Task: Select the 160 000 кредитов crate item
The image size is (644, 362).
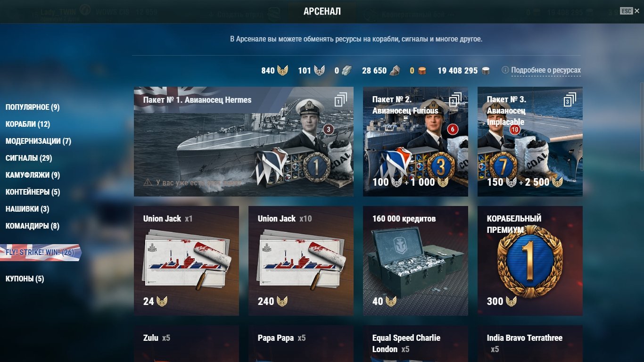Action: (415, 261)
